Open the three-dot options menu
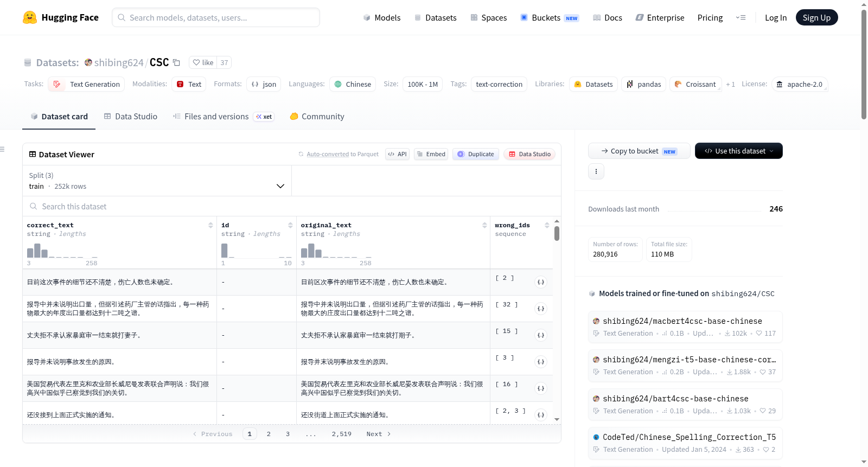The image size is (868, 467). 596,171
